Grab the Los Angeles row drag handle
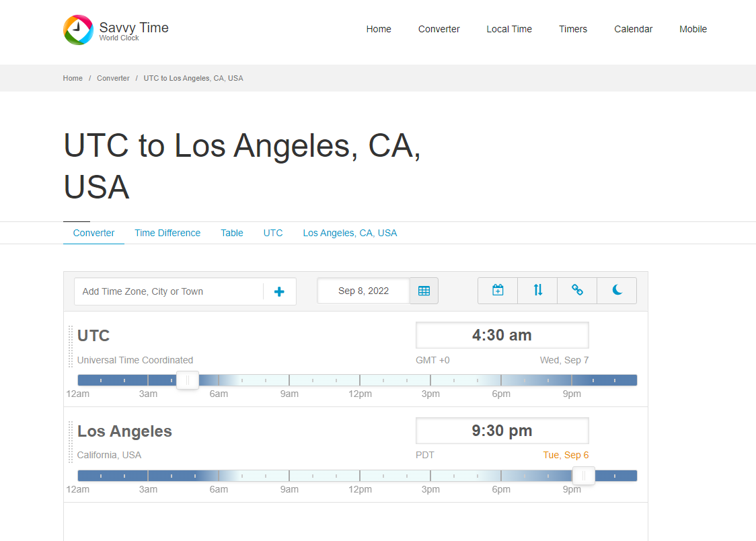Screen dimensions: 756x541 pyautogui.click(x=71, y=442)
